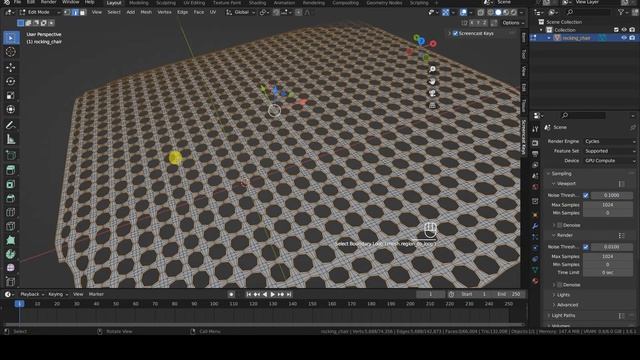Jump to timeline end frame button
This screenshot has height=360, width=640.
(289, 294)
